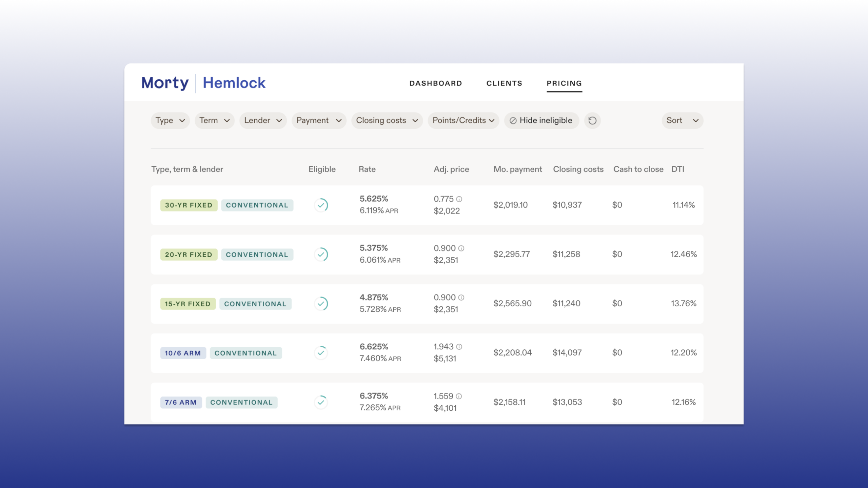Click the Mo. payment column header
Image resolution: width=868 pixels, height=488 pixels.
(518, 169)
